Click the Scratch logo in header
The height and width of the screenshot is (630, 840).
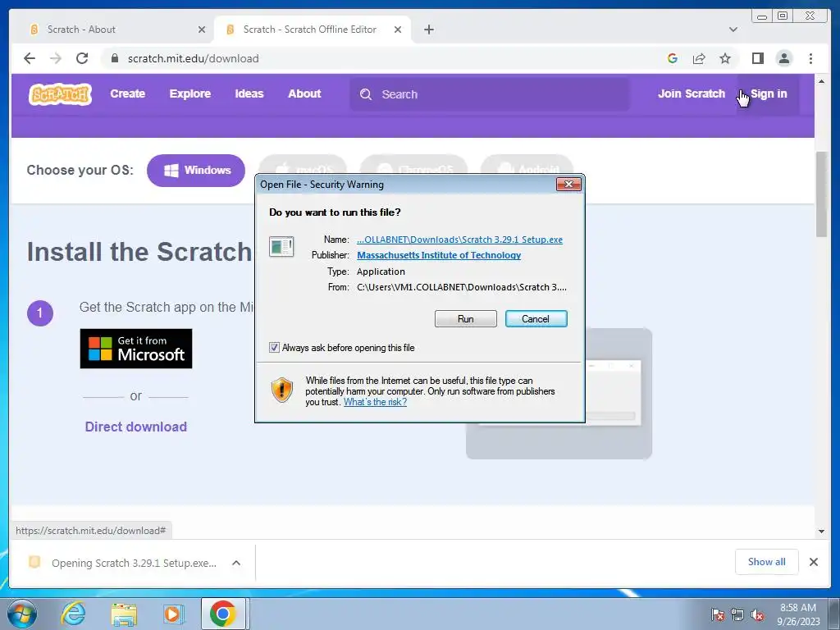point(60,94)
